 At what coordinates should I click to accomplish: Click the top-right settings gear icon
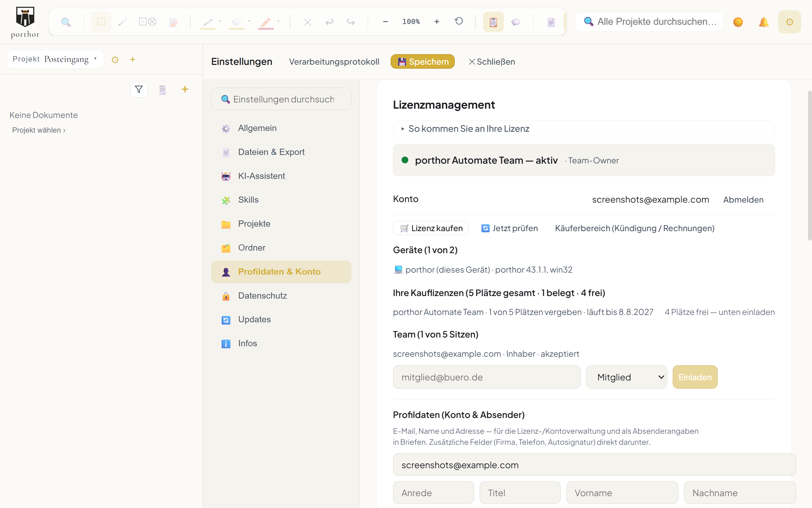point(789,22)
